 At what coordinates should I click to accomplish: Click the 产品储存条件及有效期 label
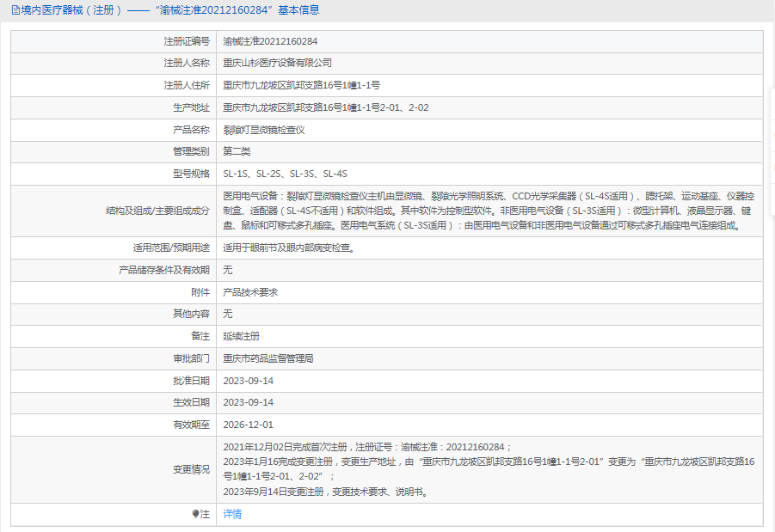[164, 270]
